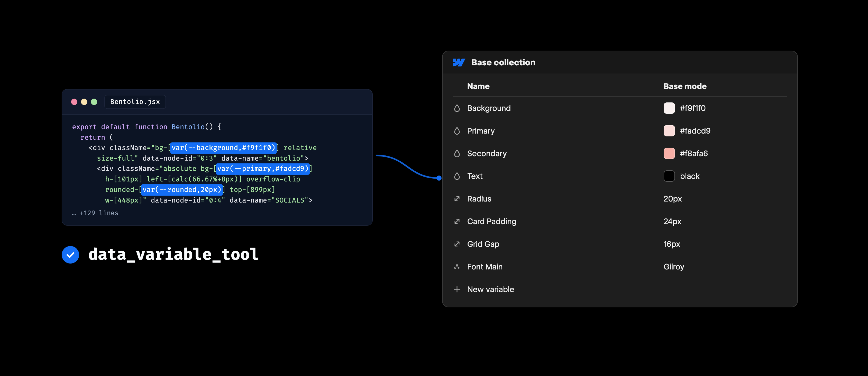Click the size icon beside Grid Gap
868x376 pixels.
tap(457, 244)
